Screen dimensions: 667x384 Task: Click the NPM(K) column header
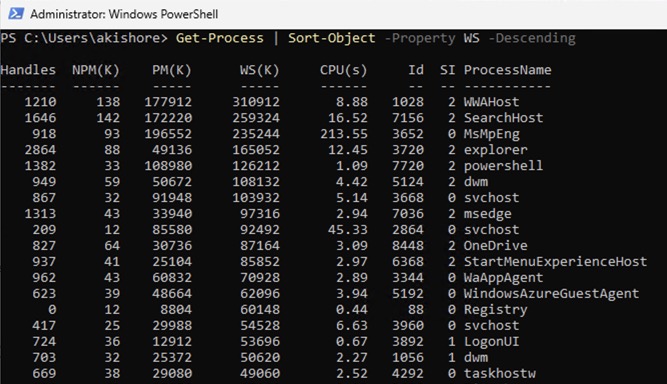[x=96, y=70]
